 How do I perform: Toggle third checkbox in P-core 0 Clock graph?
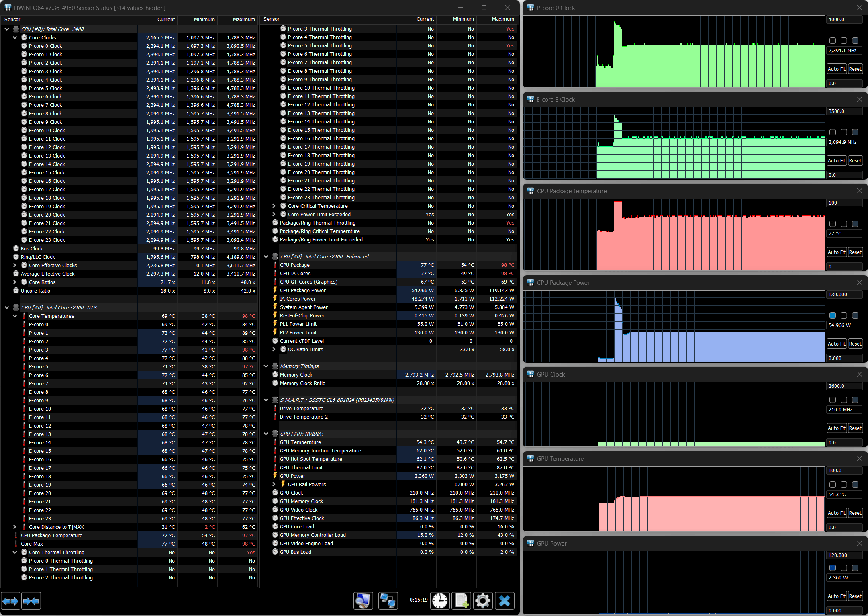click(855, 41)
